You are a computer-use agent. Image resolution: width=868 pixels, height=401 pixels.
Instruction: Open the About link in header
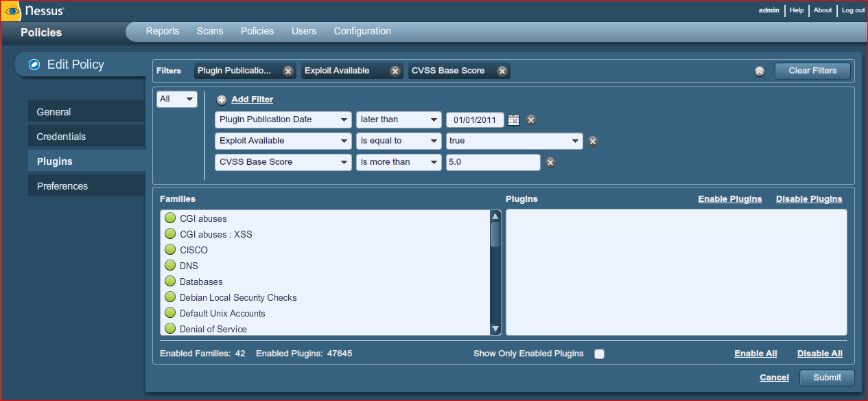tap(823, 10)
